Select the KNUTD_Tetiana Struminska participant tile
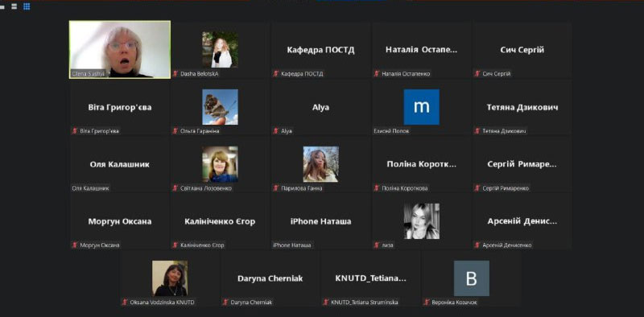The image size is (644, 317). click(x=371, y=278)
